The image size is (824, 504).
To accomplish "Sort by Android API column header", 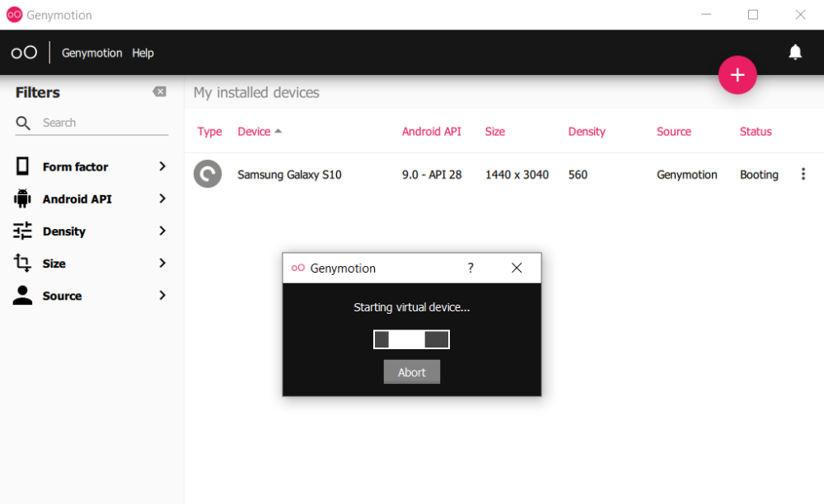I will (432, 131).
